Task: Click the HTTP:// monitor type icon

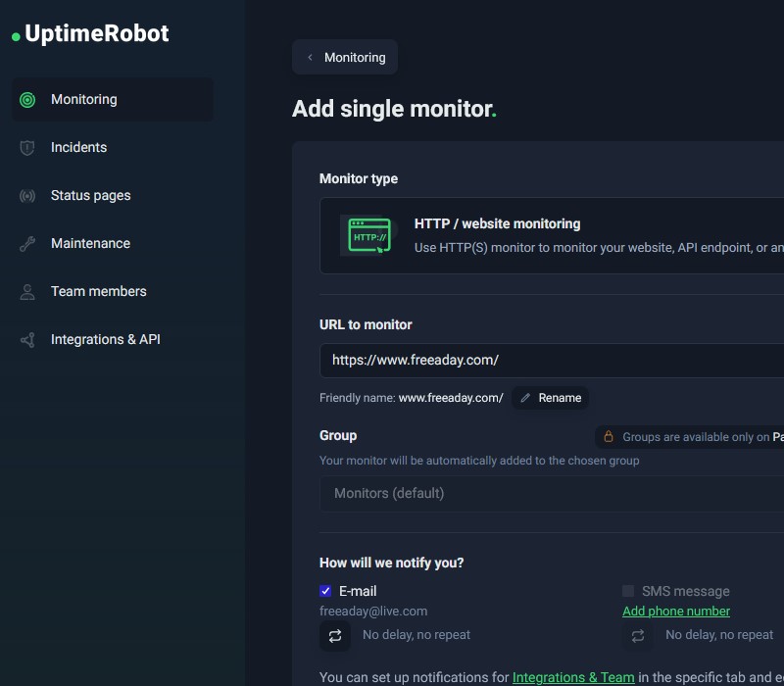Action: tap(369, 235)
